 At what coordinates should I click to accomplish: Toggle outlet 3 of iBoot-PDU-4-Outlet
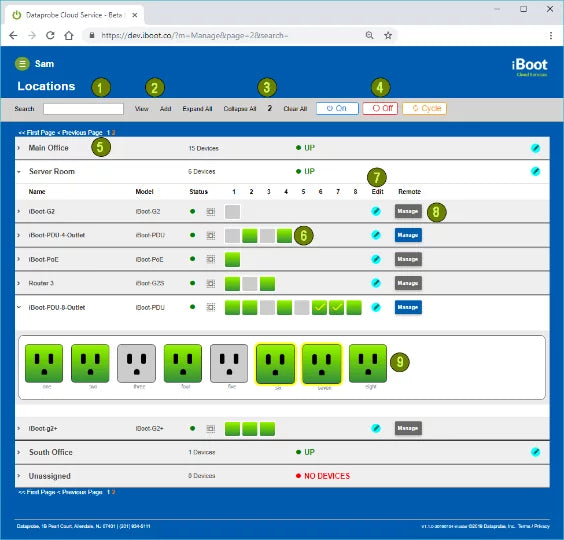click(x=267, y=236)
